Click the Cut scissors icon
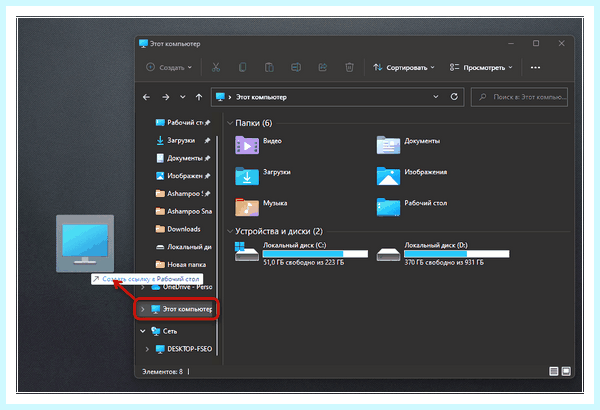600x410 pixels. tap(216, 67)
